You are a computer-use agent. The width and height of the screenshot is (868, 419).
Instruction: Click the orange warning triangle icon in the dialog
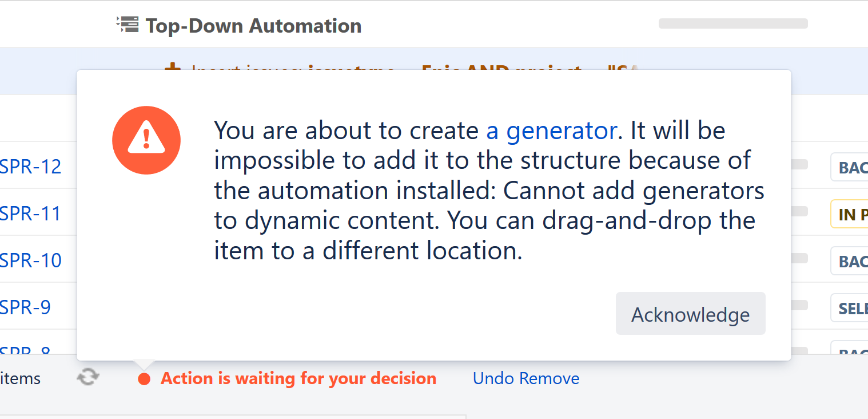(x=146, y=140)
